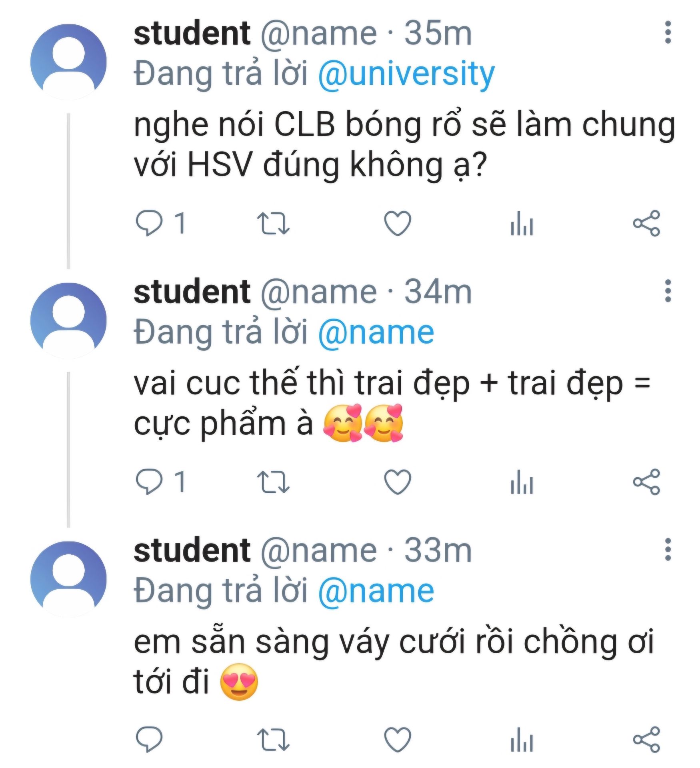Open more options for the 34m tweet

click(x=668, y=291)
